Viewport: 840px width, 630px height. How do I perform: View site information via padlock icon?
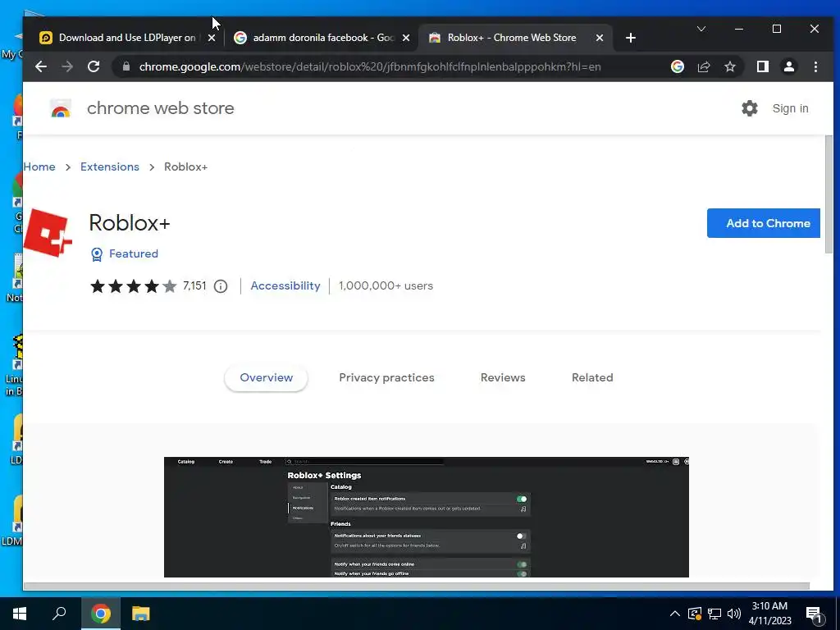pyautogui.click(x=126, y=66)
